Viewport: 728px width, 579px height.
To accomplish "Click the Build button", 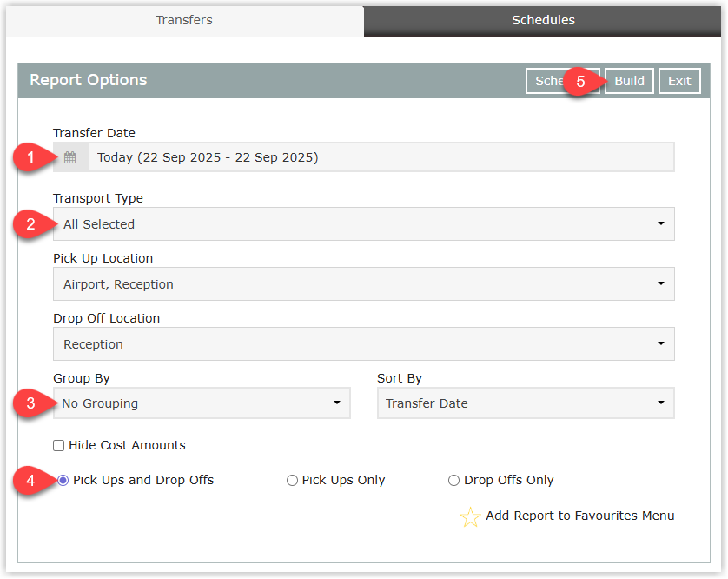I will click(x=629, y=81).
